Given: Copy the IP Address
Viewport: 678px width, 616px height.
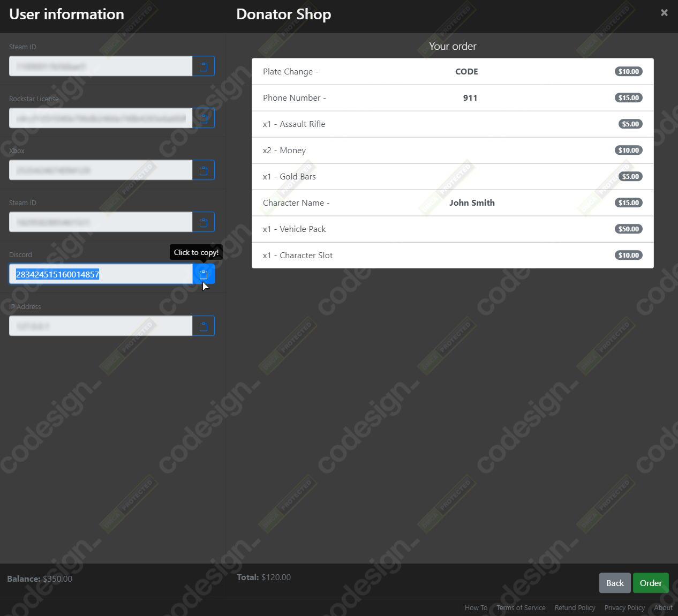Looking at the screenshot, I should click(x=204, y=326).
